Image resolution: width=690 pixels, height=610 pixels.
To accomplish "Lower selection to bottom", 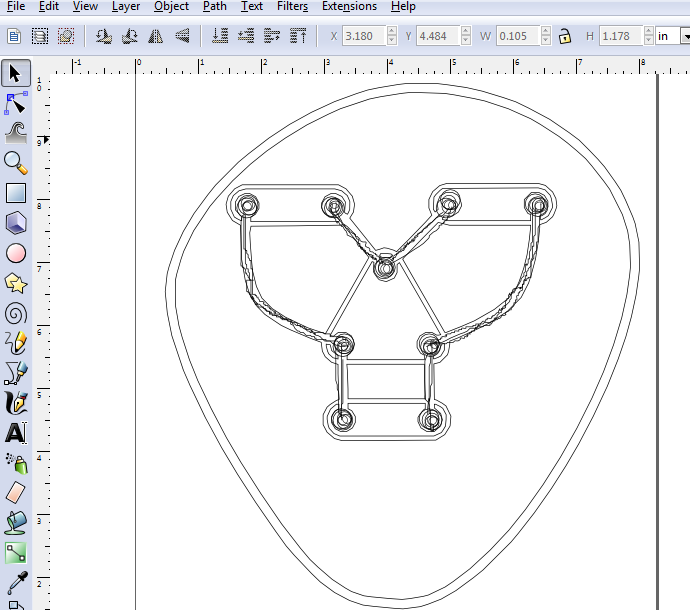I will point(220,36).
